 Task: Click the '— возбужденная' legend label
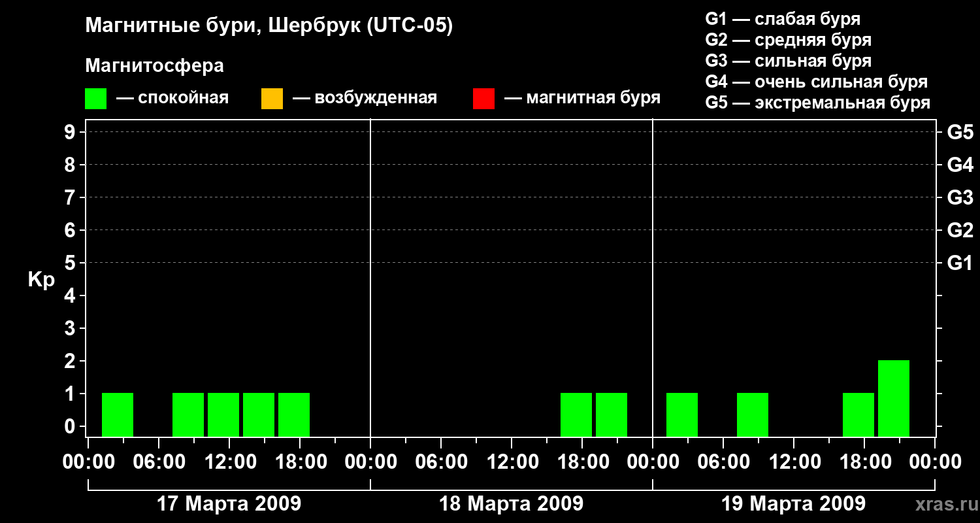365,98
